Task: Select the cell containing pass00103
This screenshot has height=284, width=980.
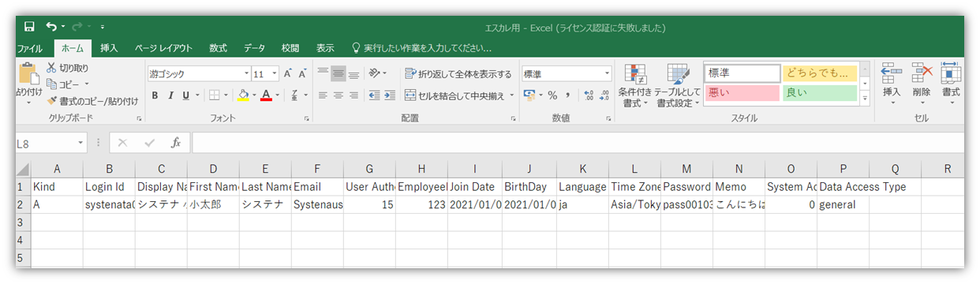Action: pyautogui.click(x=686, y=204)
